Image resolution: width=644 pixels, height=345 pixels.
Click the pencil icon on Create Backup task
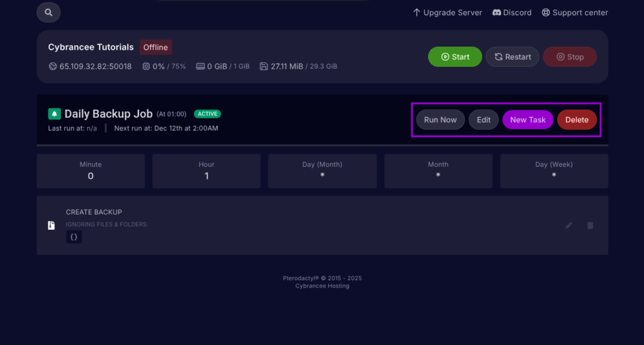[569, 225]
